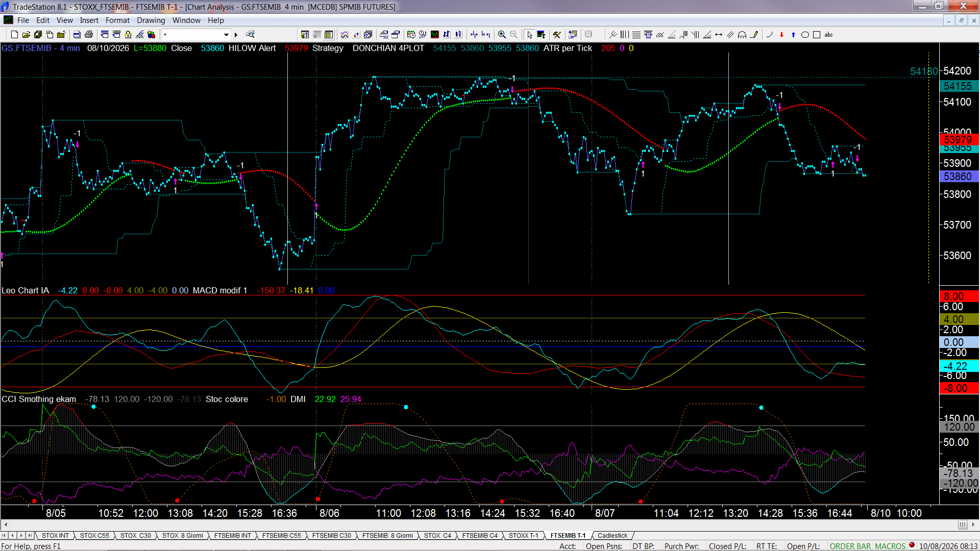
Task: Select the horizontal lines drawing tool
Action: click(x=636, y=35)
